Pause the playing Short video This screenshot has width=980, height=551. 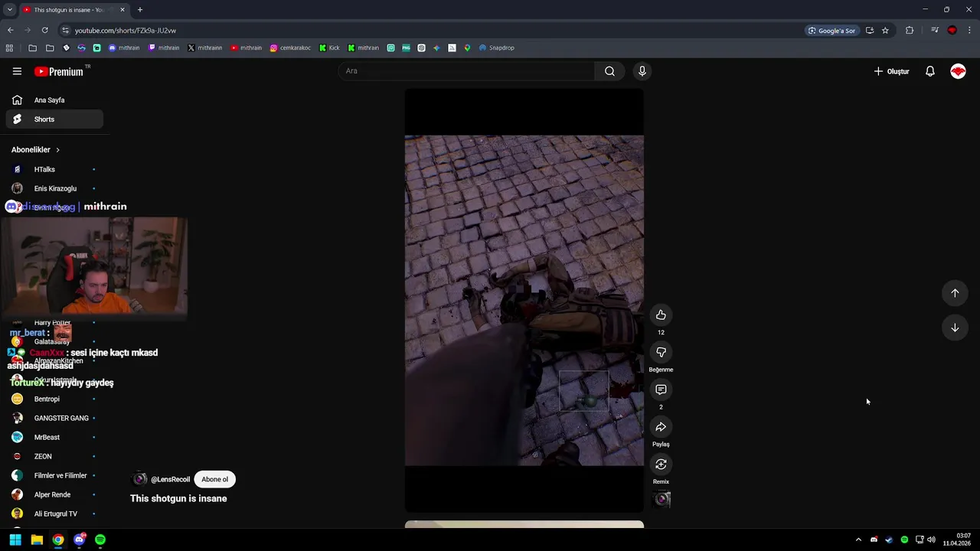[x=524, y=300]
